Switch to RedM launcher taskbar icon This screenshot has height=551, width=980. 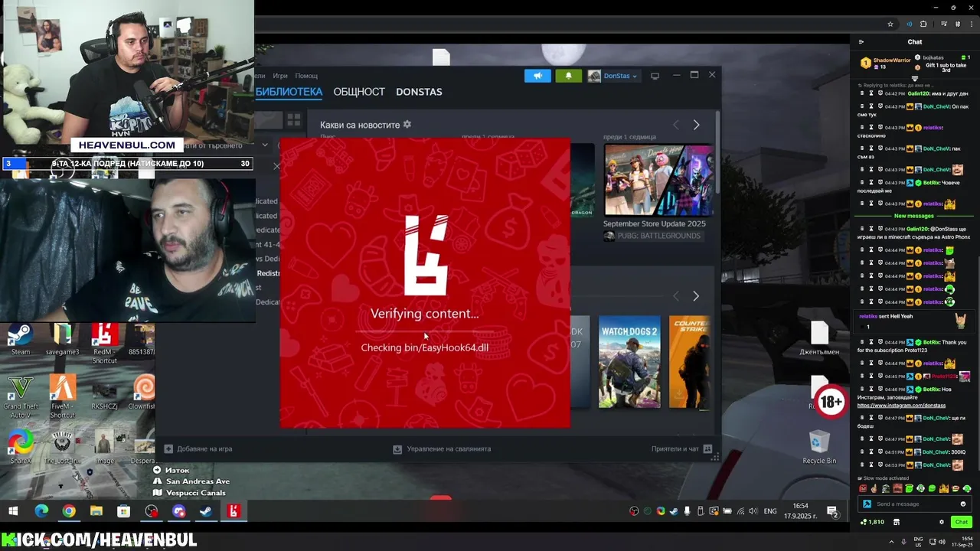[234, 511]
